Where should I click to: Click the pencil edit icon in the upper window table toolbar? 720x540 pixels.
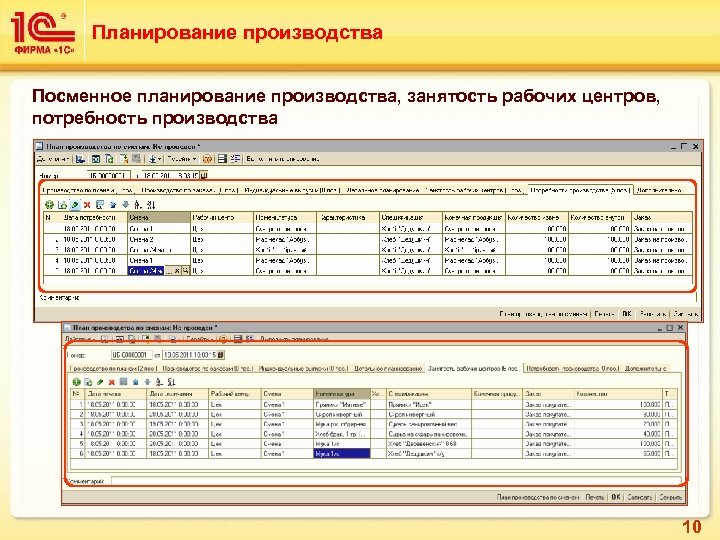[75, 205]
